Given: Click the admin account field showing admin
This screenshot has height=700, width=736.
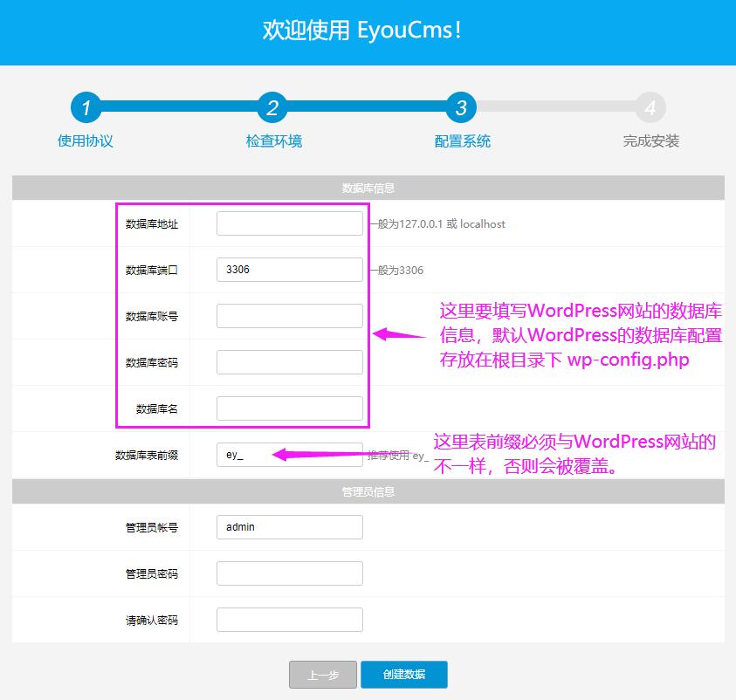Looking at the screenshot, I should (x=290, y=527).
